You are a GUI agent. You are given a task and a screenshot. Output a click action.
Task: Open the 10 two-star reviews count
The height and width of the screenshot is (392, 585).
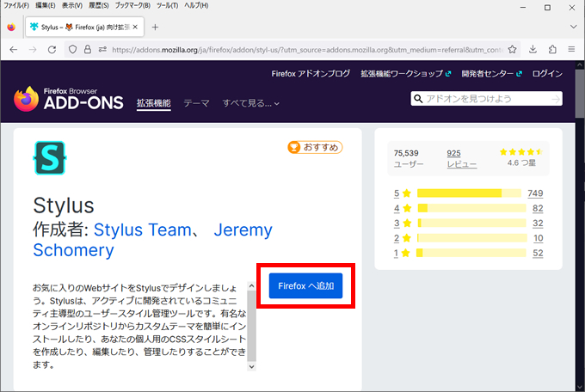538,238
